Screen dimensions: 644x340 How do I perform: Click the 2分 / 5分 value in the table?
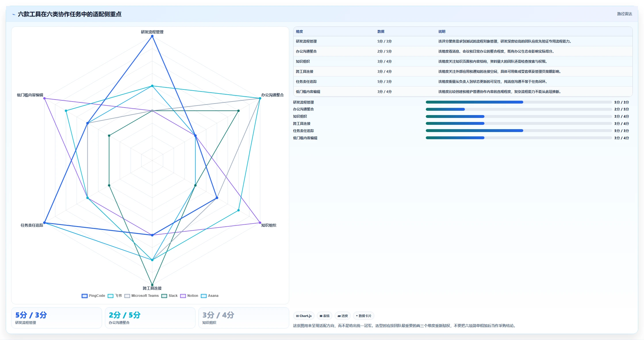coord(384,51)
